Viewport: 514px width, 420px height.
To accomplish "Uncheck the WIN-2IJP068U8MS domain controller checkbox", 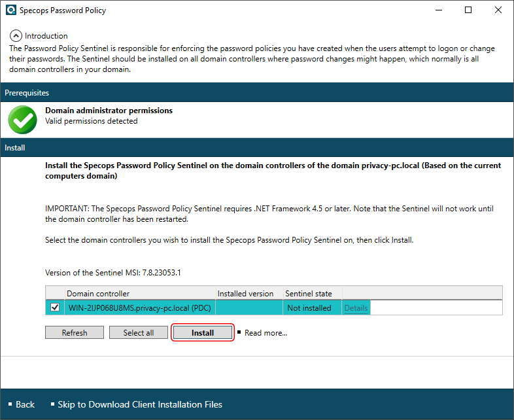I will (x=55, y=307).
